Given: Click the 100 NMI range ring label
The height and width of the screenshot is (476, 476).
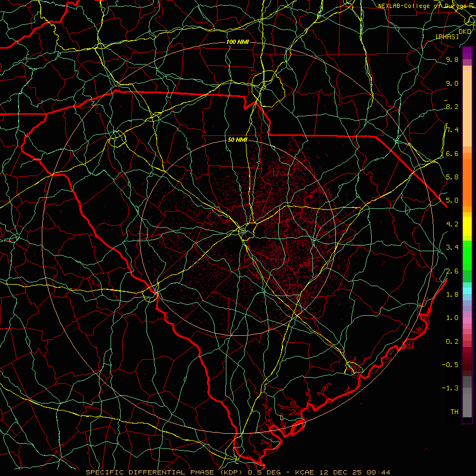Looking at the screenshot, I should click(x=237, y=42).
